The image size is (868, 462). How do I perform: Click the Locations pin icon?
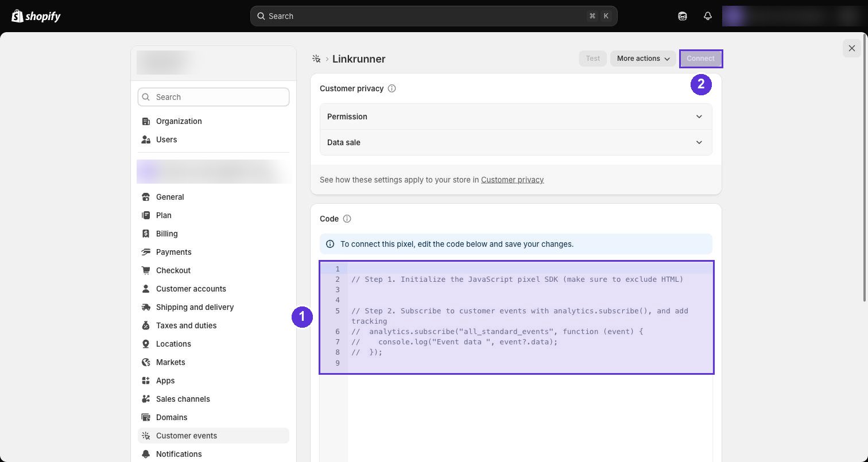tap(146, 344)
